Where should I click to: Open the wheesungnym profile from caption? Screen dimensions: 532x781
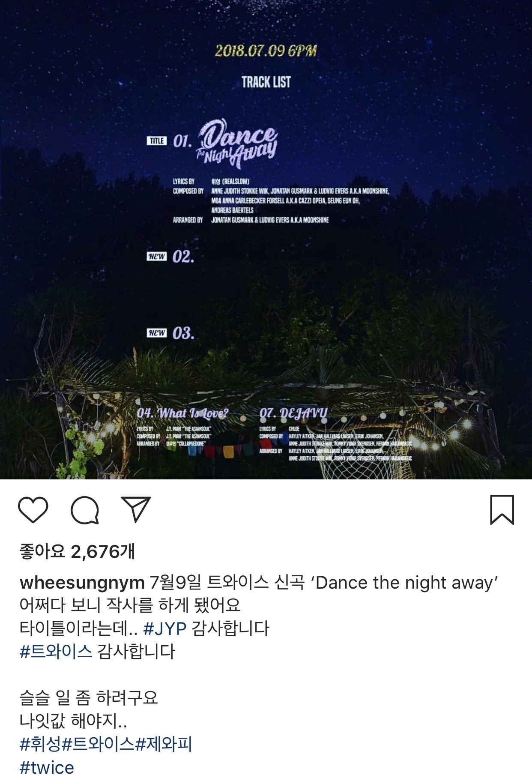coord(82,583)
